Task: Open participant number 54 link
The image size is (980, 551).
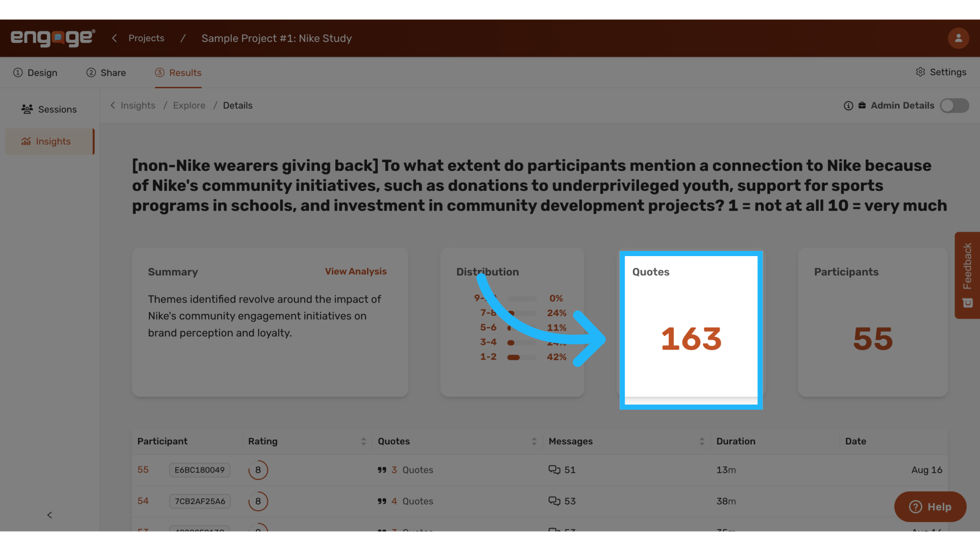Action: (x=143, y=501)
